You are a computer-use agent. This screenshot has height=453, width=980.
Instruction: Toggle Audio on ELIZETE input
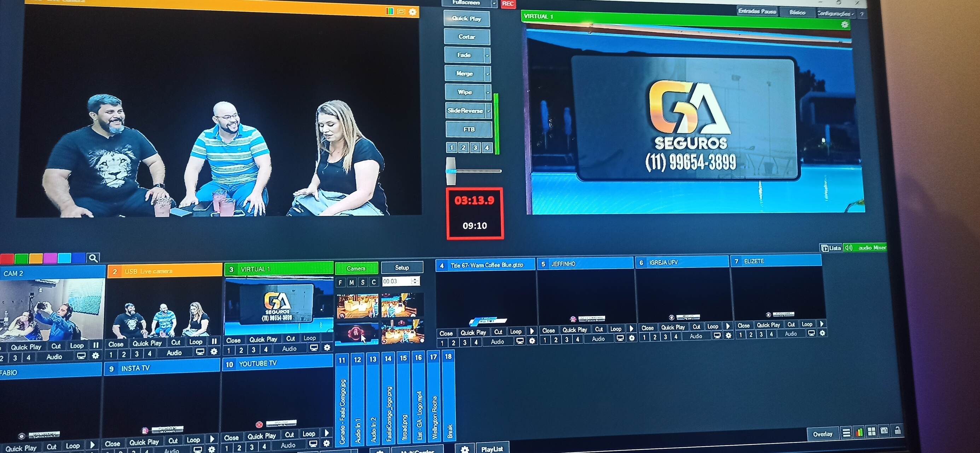(x=791, y=333)
